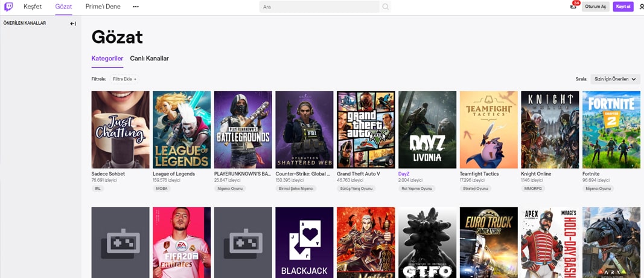Screen dimensions: 644x278
Task: Click the 159.576 izleyici viewer count
Action: point(167,181)
